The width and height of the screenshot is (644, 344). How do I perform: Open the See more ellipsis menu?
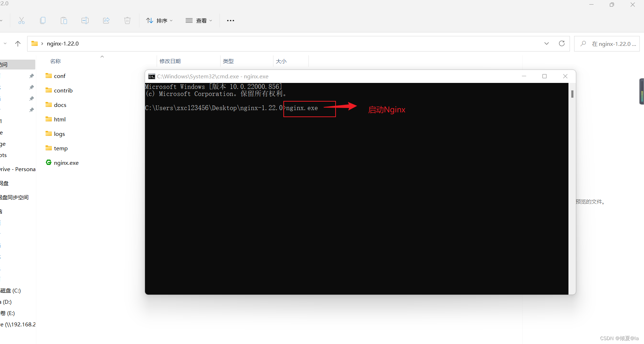[230, 20]
